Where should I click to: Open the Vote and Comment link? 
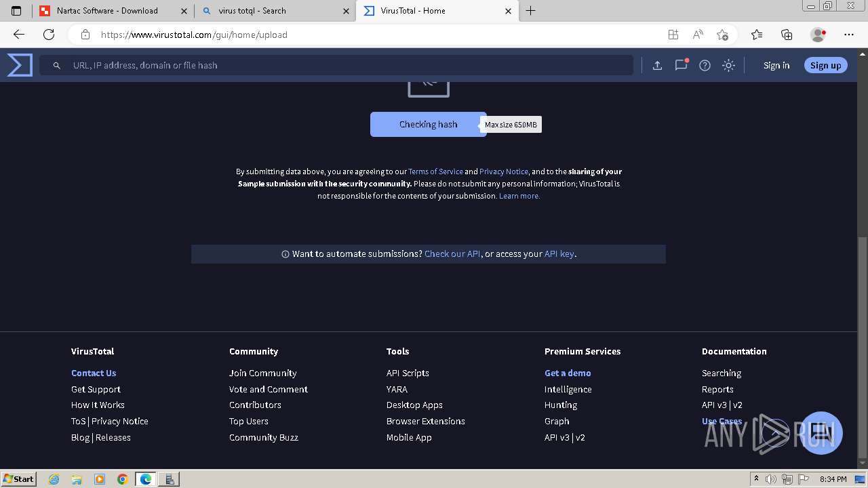click(269, 390)
